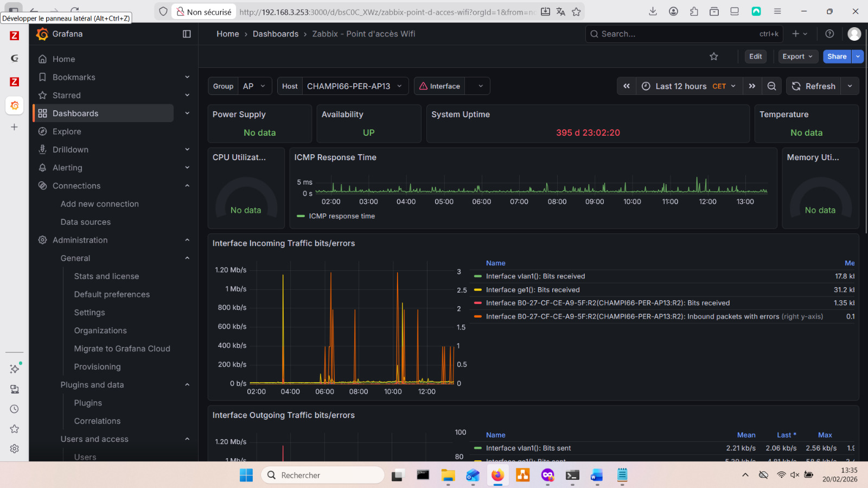The height and width of the screenshot is (488, 868).
Task: Open Data sources under Connections
Action: tap(86, 222)
